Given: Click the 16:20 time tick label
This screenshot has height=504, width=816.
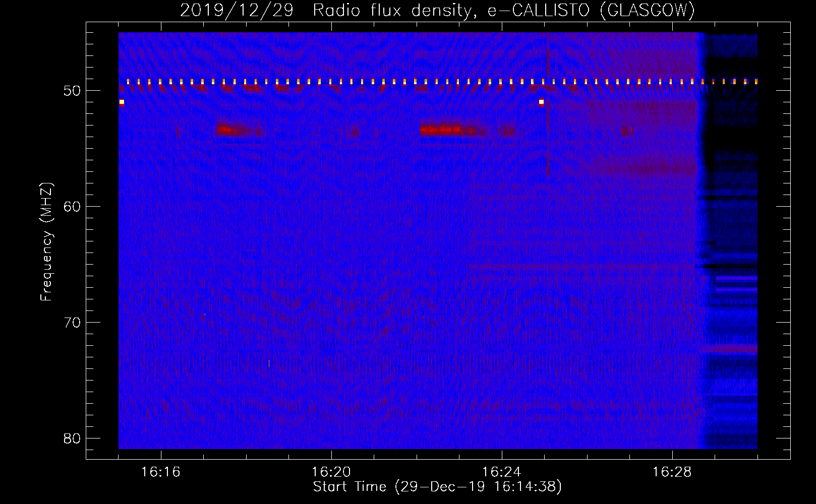Looking at the screenshot, I should [x=331, y=472].
